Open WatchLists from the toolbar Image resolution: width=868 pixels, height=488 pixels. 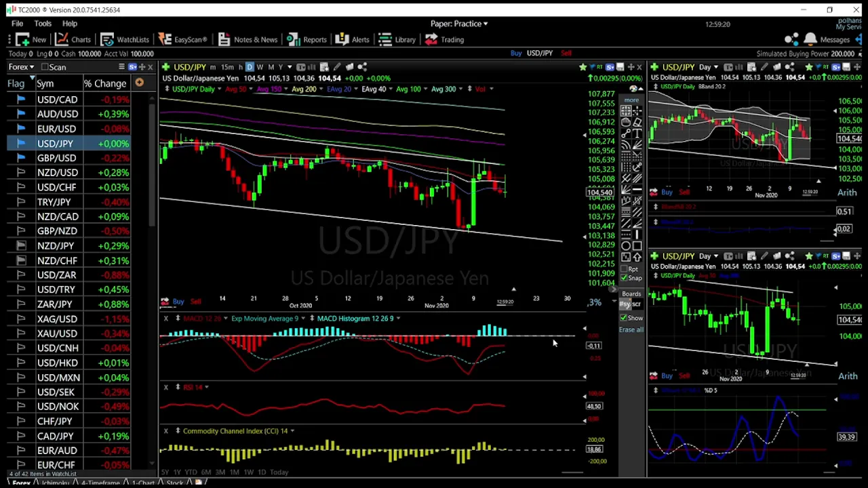(x=125, y=39)
